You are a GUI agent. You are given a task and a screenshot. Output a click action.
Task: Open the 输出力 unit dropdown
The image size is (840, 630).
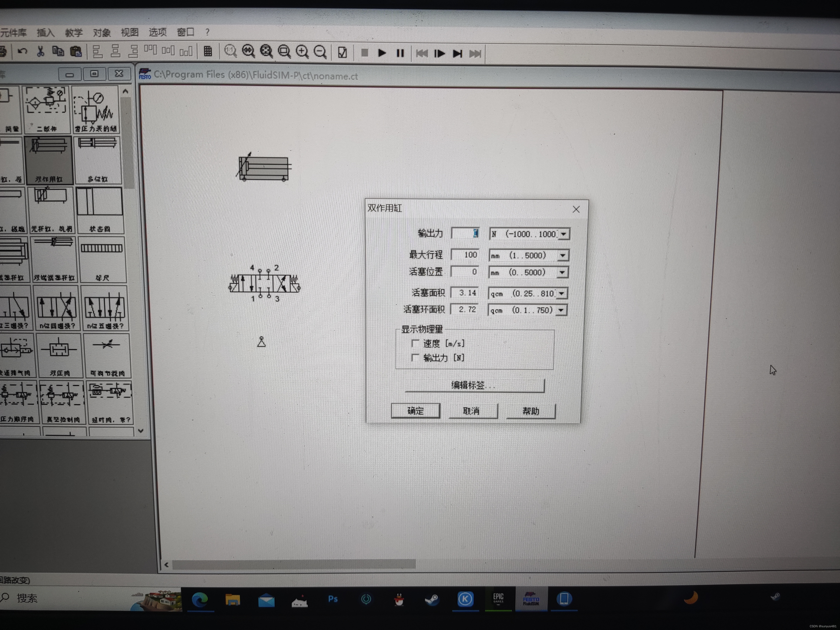pyautogui.click(x=564, y=234)
